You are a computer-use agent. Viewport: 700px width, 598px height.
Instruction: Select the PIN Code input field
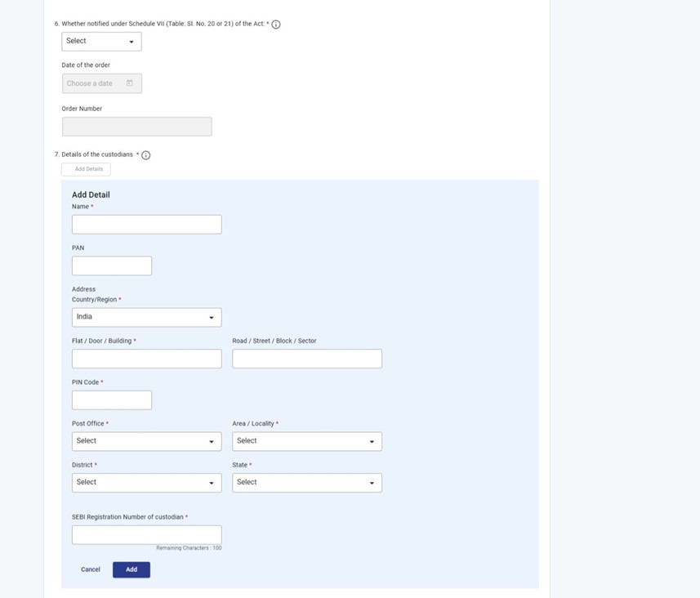point(112,399)
